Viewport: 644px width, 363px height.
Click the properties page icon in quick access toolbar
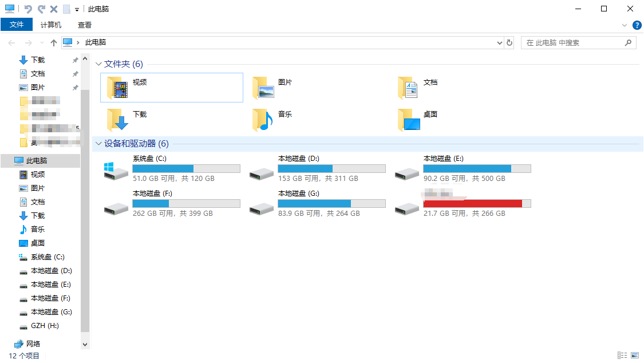pyautogui.click(x=66, y=9)
